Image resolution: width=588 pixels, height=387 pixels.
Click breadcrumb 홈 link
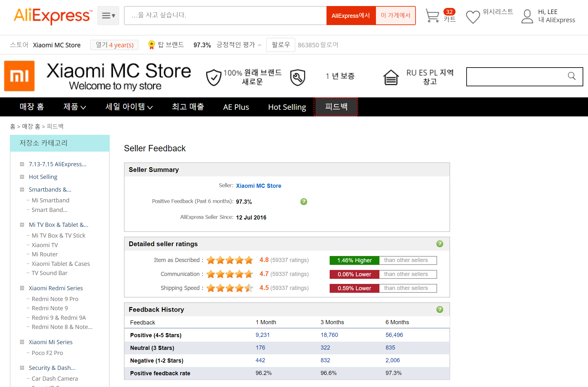13,127
